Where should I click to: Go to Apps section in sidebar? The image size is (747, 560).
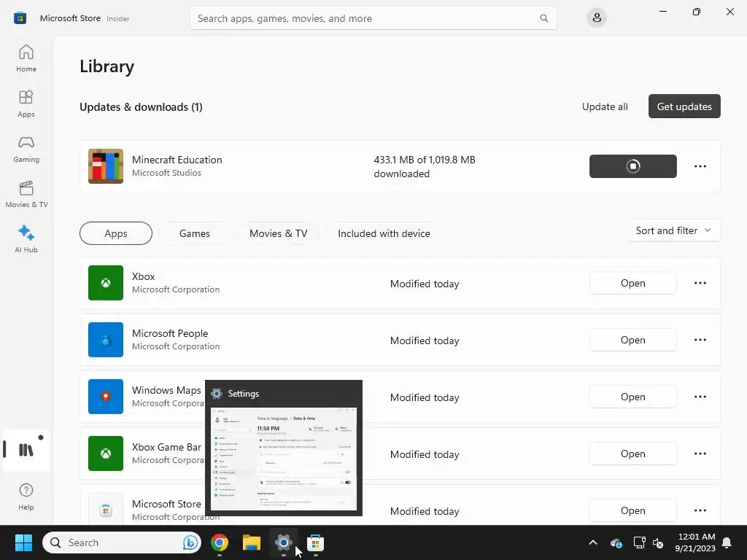[26, 104]
